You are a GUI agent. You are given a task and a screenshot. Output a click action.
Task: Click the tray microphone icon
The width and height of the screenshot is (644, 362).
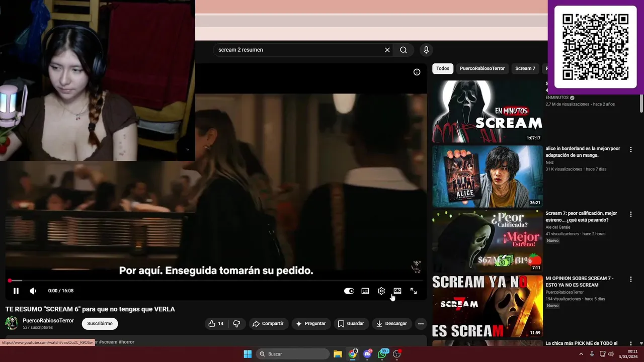(592, 354)
